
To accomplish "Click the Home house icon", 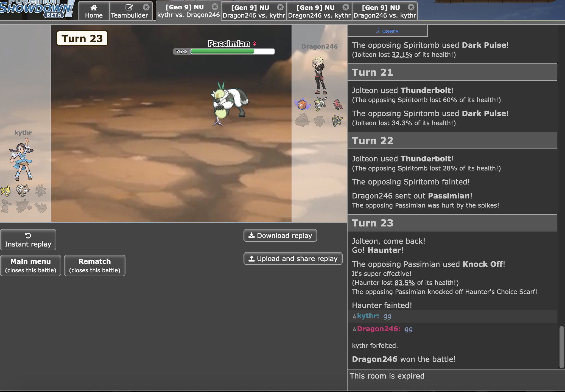I will coord(94,7).
